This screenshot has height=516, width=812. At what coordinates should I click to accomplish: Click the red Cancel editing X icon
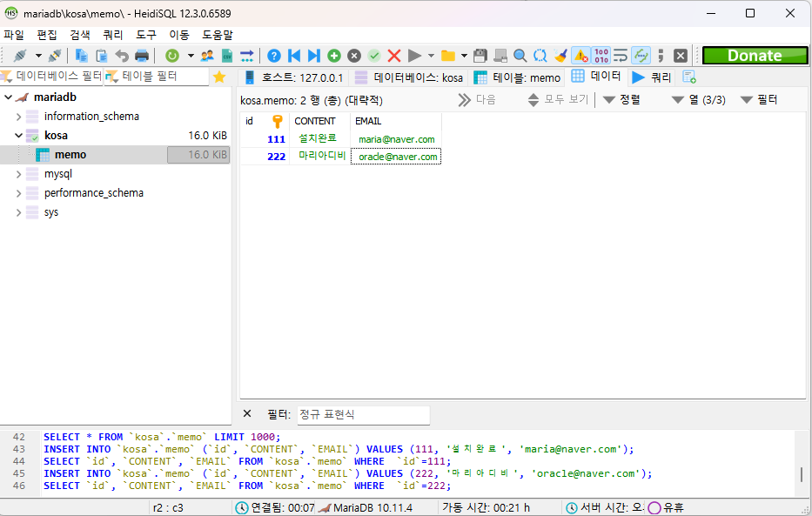(394, 56)
